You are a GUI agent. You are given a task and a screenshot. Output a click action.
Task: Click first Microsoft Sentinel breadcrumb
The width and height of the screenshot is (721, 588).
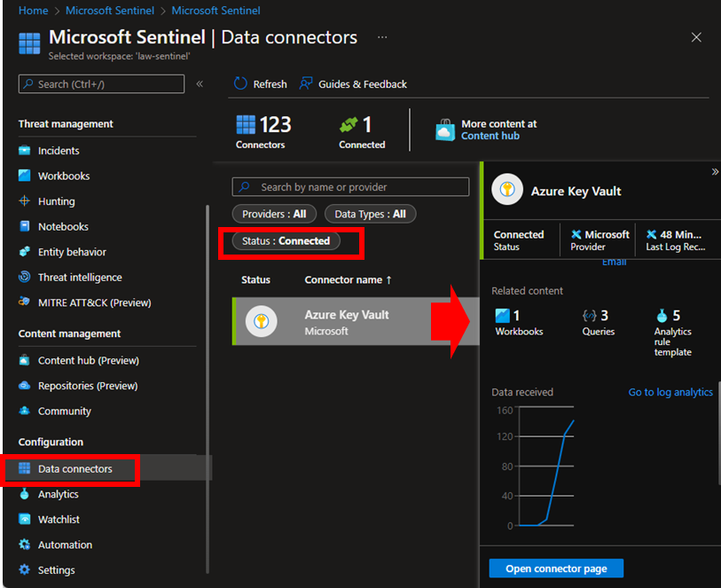[110, 10]
